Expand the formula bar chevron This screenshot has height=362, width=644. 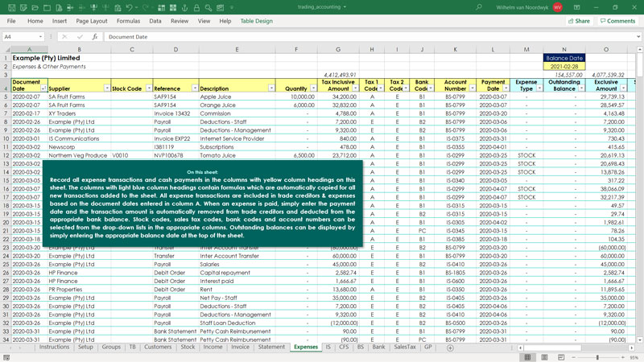point(638,36)
